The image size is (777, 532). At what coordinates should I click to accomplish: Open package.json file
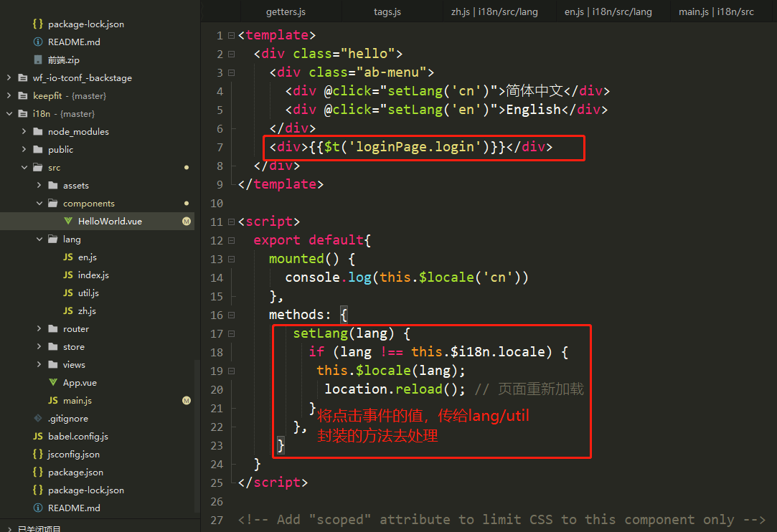click(75, 472)
